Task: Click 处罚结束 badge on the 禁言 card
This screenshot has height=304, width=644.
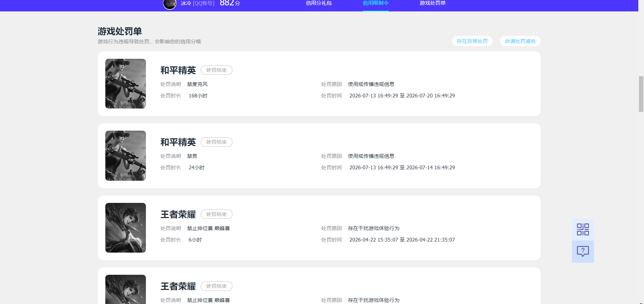Action: point(216,142)
